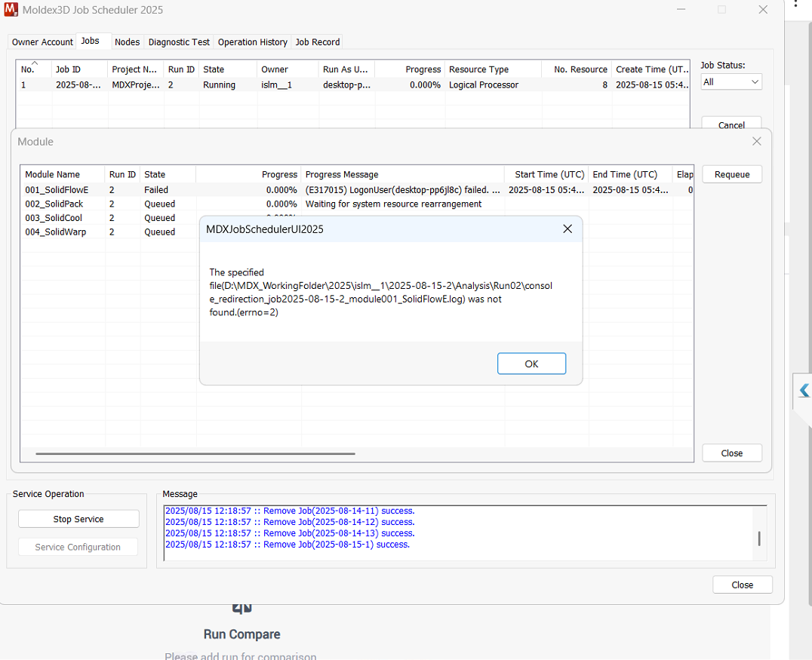Open the Owner Account tab
Image resolution: width=812 pixels, height=660 pixels.
tap(42, 42)
